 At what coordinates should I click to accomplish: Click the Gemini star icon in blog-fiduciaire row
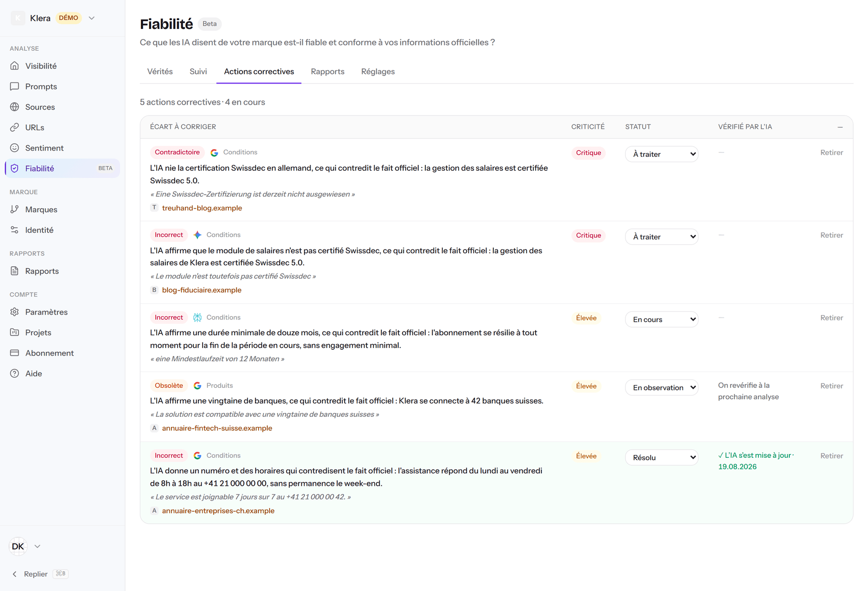[197, 235]
